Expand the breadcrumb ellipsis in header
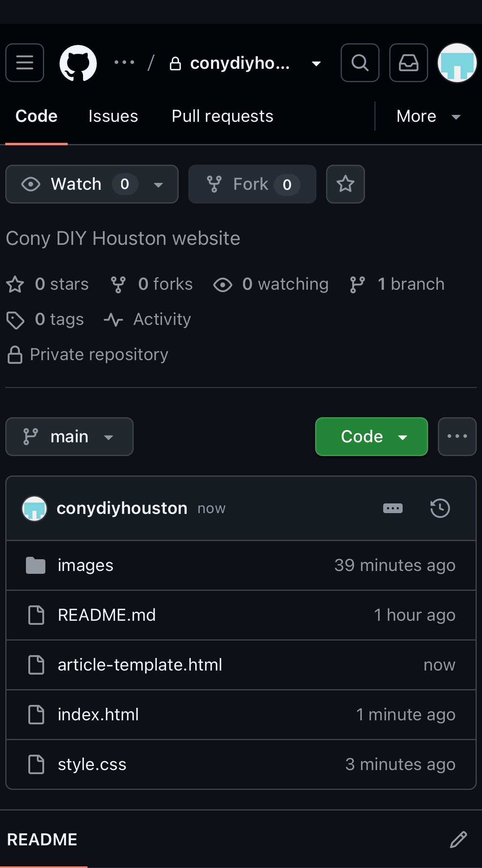 [x=124, y=62]
